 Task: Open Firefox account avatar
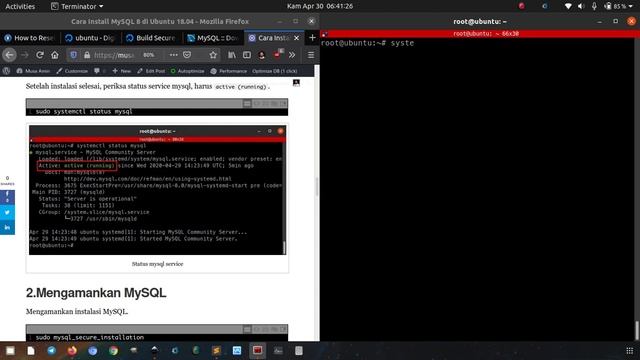pyautogui.click(x=262, y=55)
